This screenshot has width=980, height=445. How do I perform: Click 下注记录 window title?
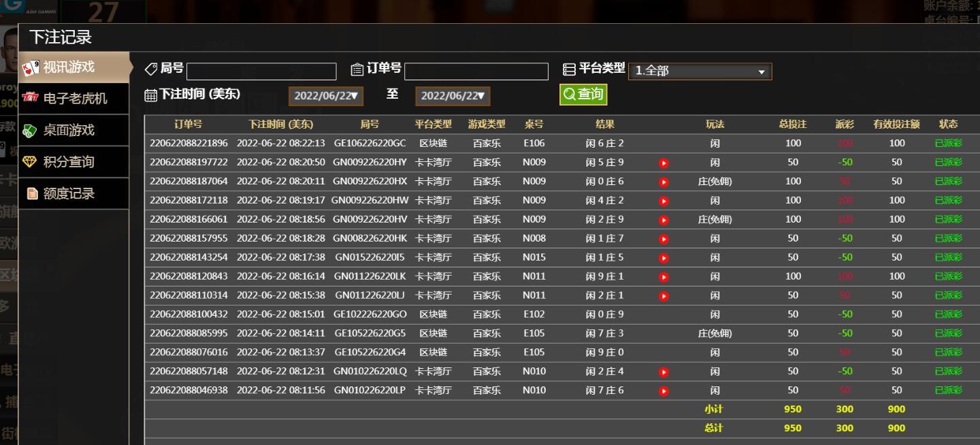(x=60, y=37)
